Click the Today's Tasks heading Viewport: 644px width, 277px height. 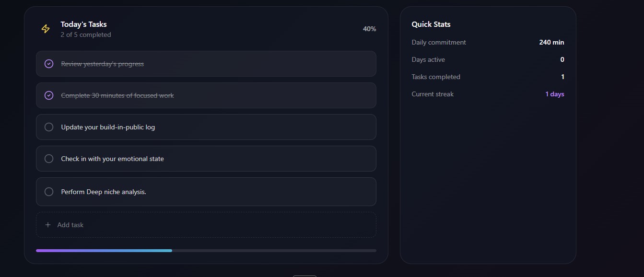click(84, 24)
